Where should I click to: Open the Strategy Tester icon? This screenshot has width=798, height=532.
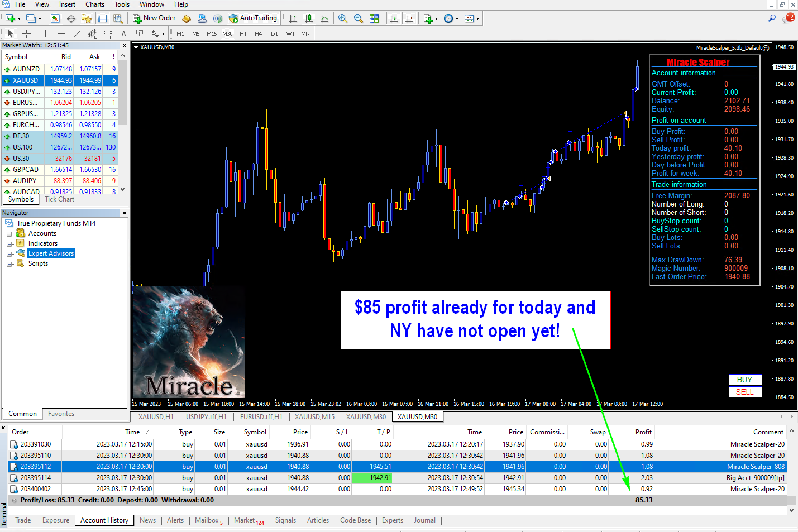(x=118, y=18)
